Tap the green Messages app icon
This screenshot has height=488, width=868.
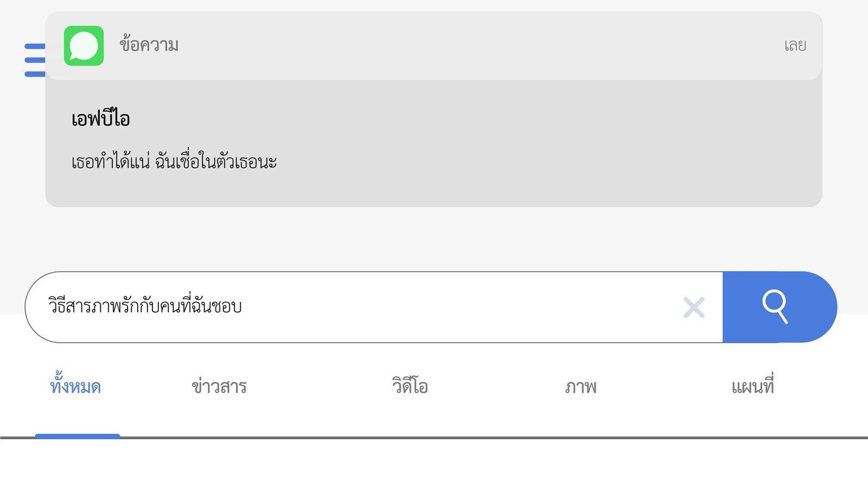[84, 46]
